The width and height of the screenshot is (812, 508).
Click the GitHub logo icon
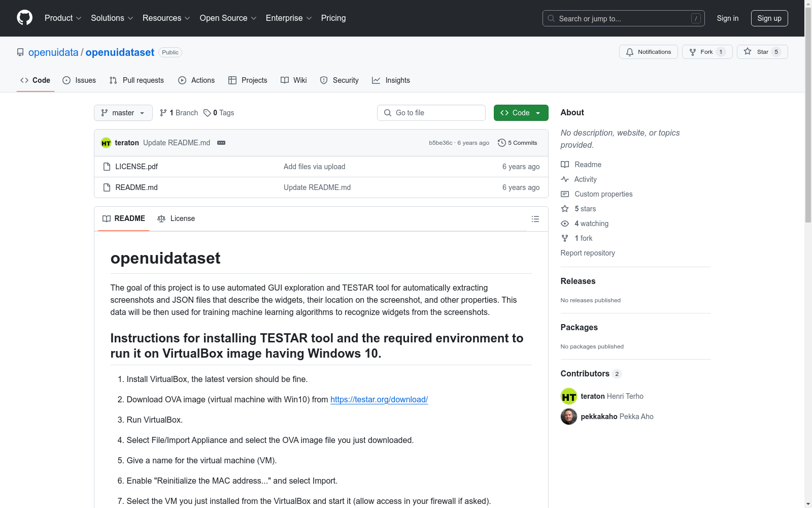pos(24,18)
